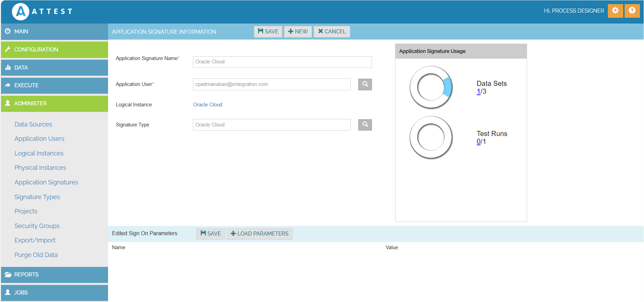Screen dimensions: 644x302
Task: Go to Application Signatures
Action: click(46, 182)
